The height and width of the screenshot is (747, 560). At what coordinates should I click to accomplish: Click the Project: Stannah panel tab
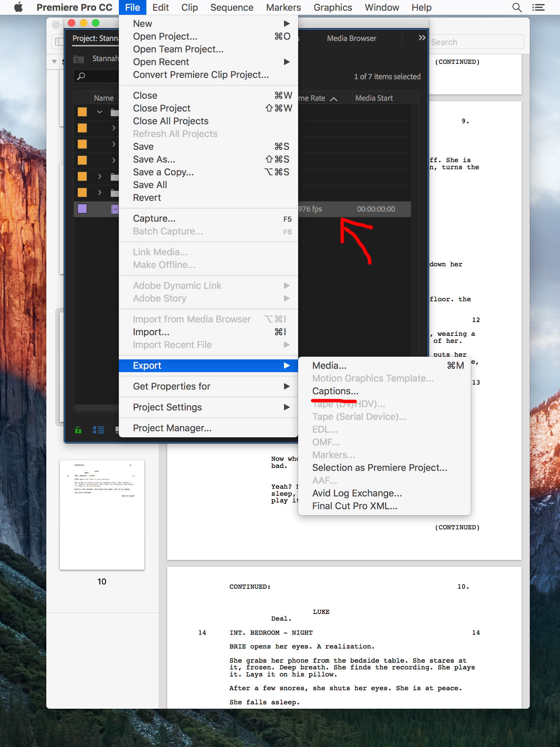pyautogui.click(x=95, y=39)
